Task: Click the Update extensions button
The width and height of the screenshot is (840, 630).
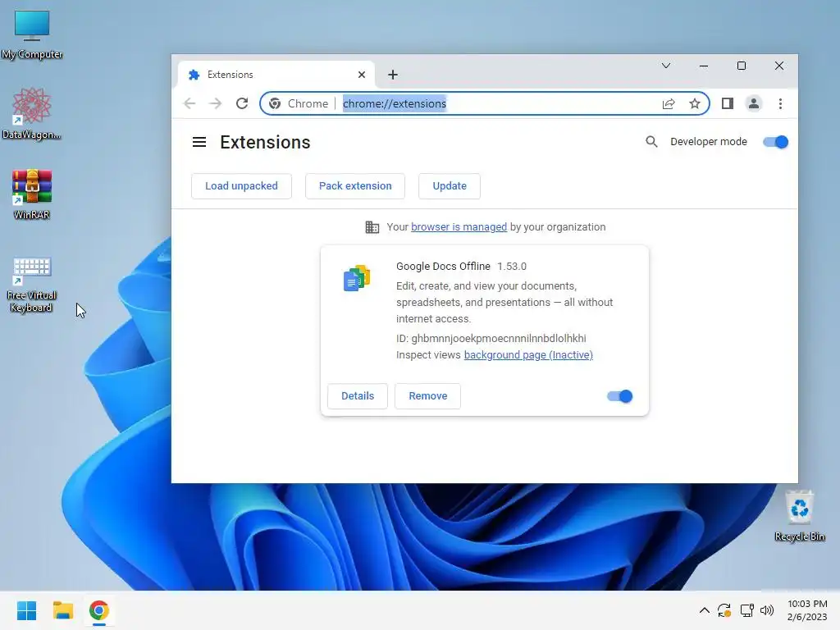Action: [x=450, y=186]
